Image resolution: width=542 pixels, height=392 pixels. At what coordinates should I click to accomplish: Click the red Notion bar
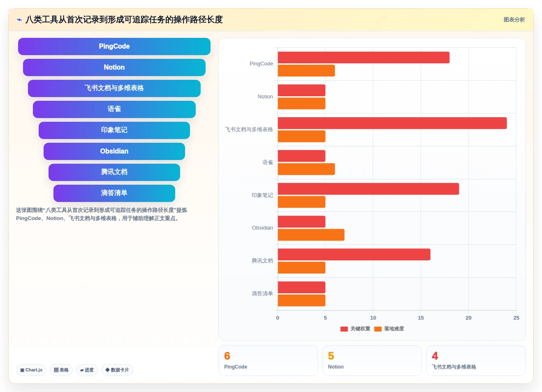click(x=301, y=90)
